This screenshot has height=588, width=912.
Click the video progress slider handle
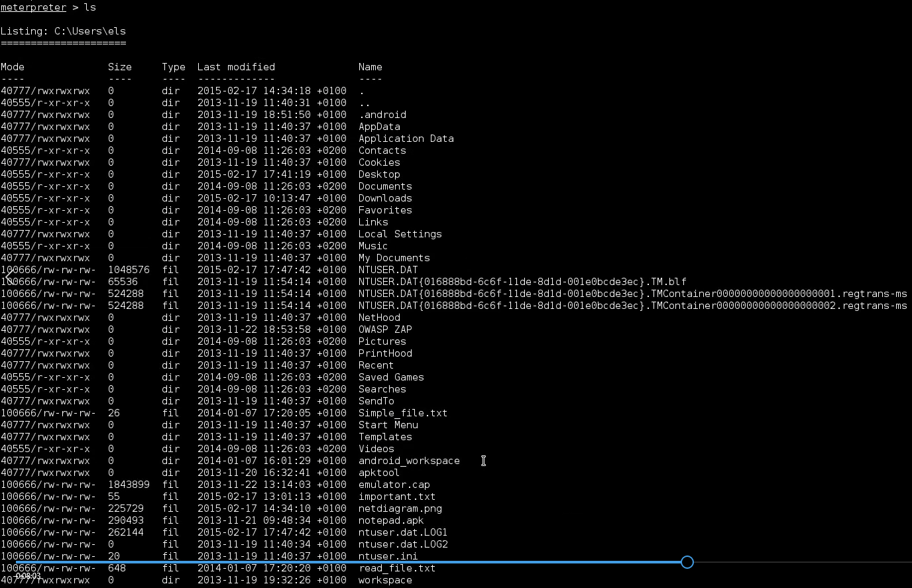[x=687, y=562]
